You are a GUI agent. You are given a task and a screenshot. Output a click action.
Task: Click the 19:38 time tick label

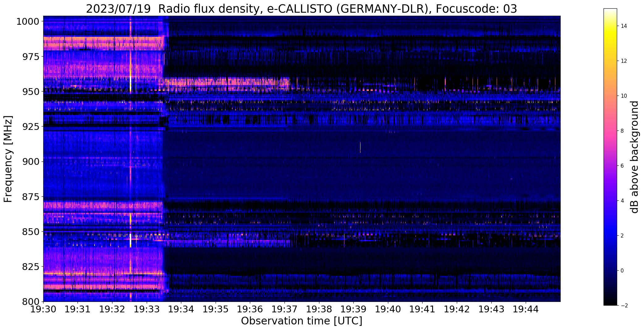pos(319,309)
